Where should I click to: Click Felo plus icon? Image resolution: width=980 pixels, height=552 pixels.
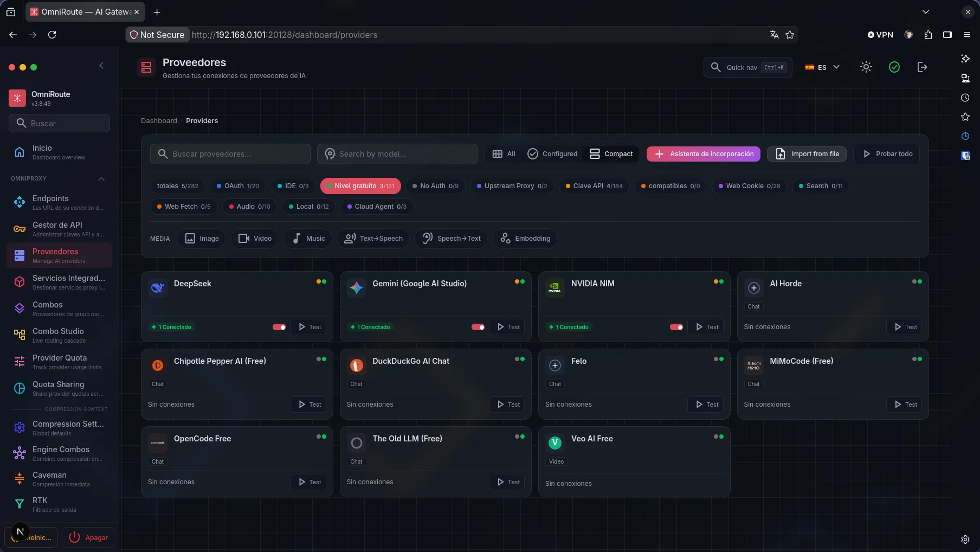click(x=555, y=365)
